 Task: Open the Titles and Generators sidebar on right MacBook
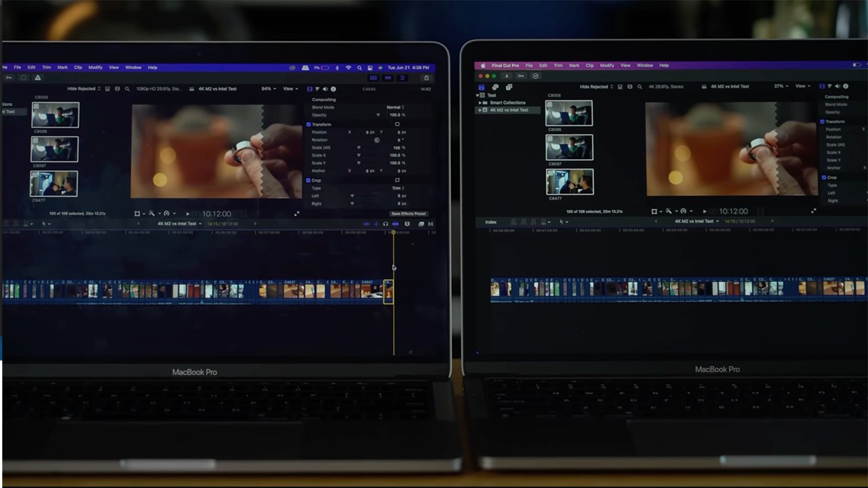509,87
